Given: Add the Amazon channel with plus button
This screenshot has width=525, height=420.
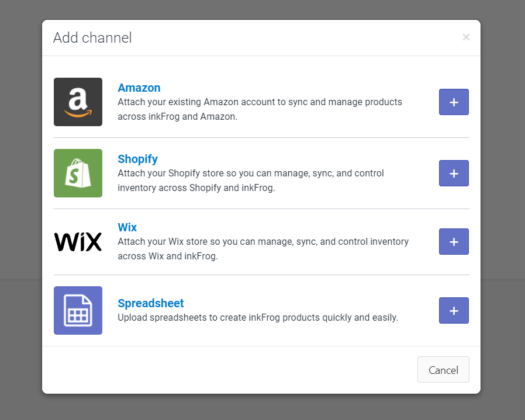Looking at the screenshot, I should (x=454, y=102).
